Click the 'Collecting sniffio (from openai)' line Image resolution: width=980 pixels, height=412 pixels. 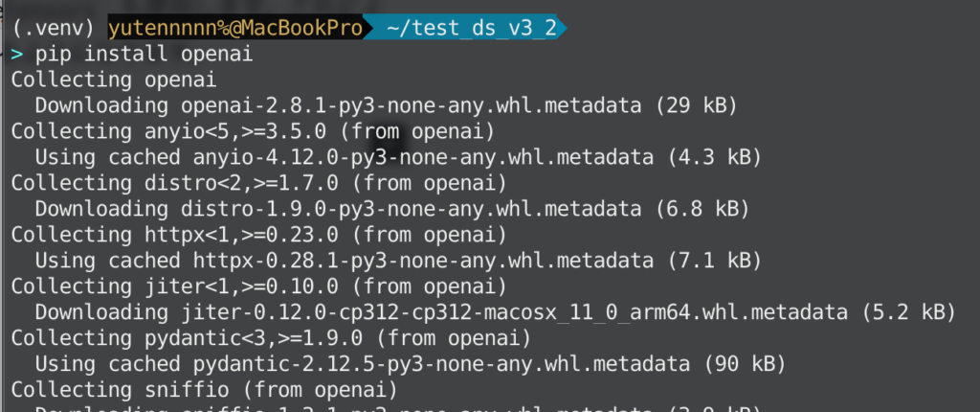pos(203,389)
